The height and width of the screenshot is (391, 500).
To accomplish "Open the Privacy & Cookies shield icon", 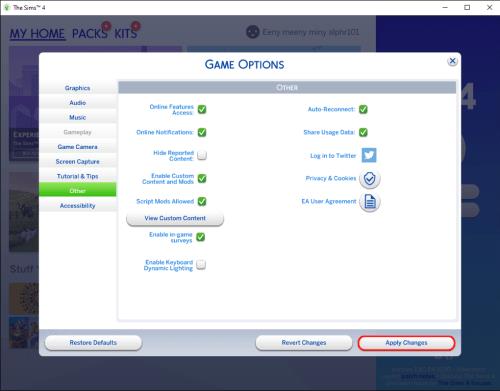I will (x=370, y=179).
